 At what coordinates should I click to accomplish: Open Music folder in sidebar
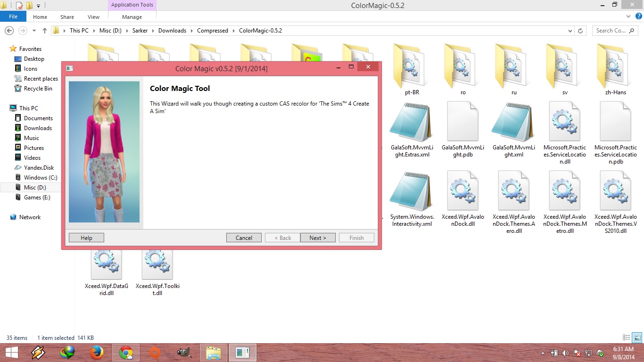pyautogui.click(x=32, y=138)
